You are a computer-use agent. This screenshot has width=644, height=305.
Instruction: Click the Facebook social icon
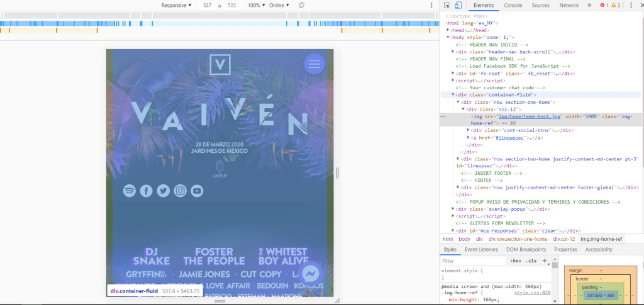[x=147, y=191]
